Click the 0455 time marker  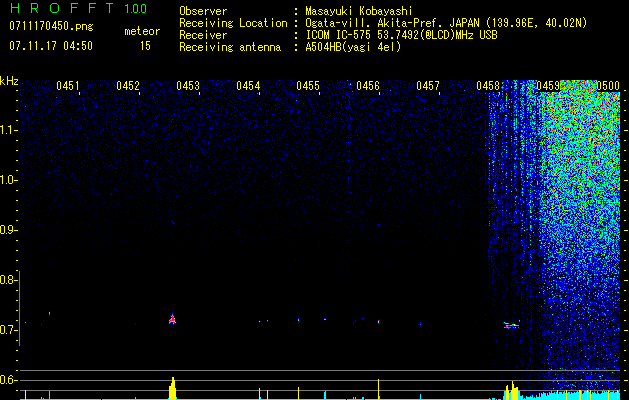pos(308,86)
